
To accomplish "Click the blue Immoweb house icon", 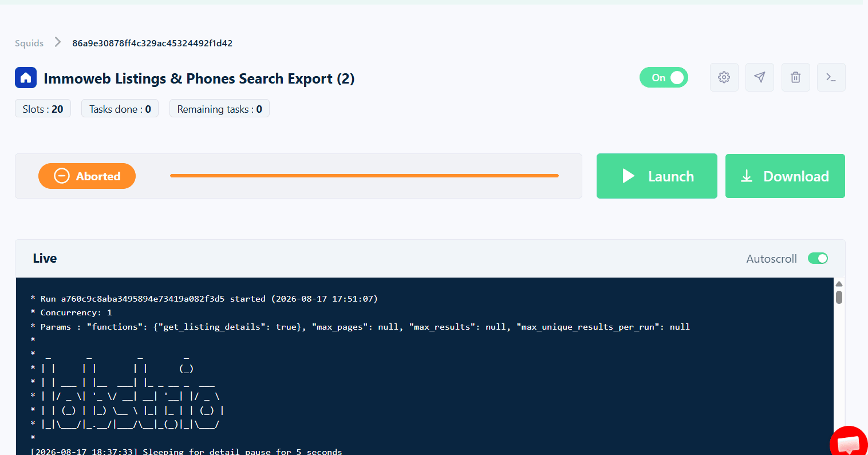I will pyautogui.click(x=26, y=78).
